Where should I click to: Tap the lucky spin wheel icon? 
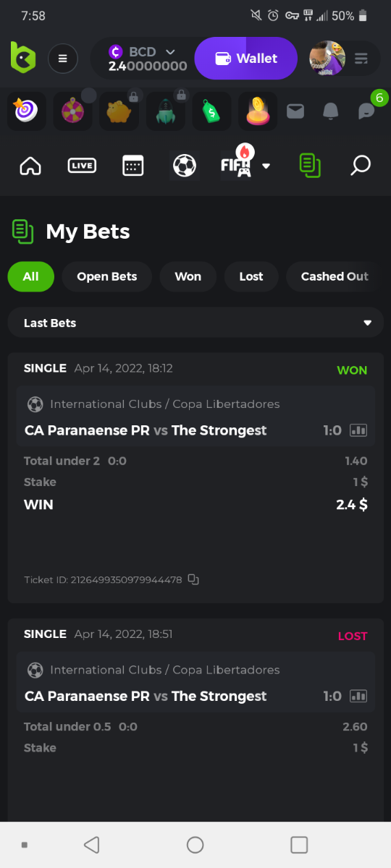tap(72, 111)
